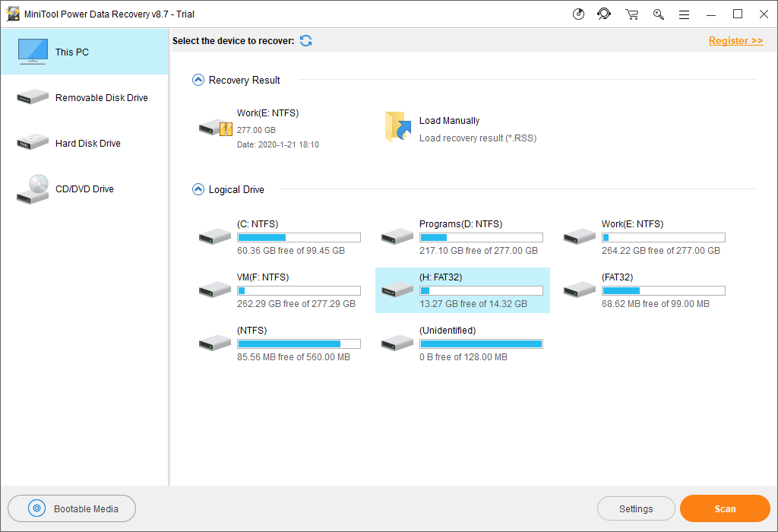Viewport: 778px width, 532px height.
Task: Select the (C: NTFS) usage bar
Action: coord(299,238)
